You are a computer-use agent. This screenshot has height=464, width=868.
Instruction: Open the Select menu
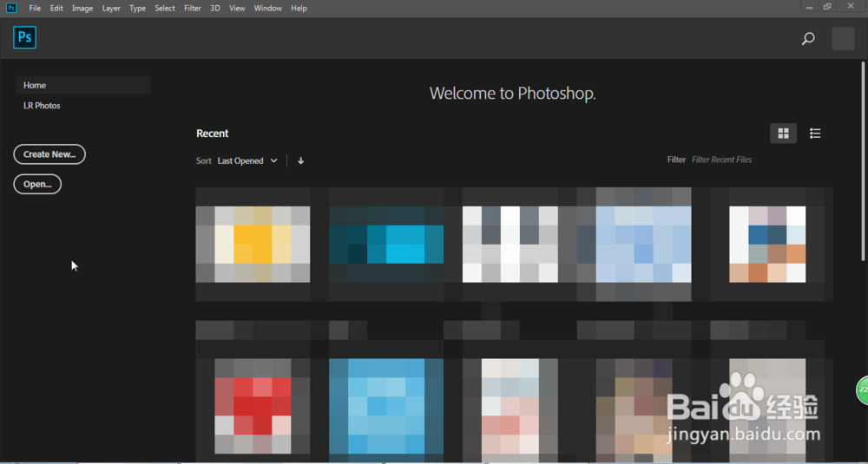165,9
